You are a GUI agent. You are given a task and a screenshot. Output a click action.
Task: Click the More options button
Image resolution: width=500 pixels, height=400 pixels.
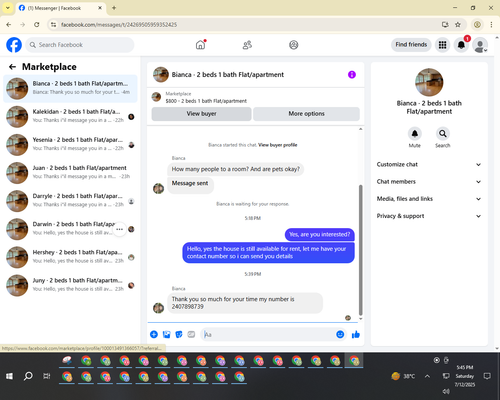coord(306,114)
